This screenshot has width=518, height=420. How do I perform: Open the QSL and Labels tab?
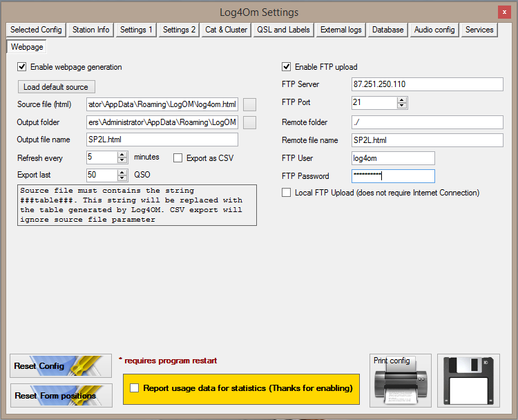pyautogui.click(x=283, y=30)
